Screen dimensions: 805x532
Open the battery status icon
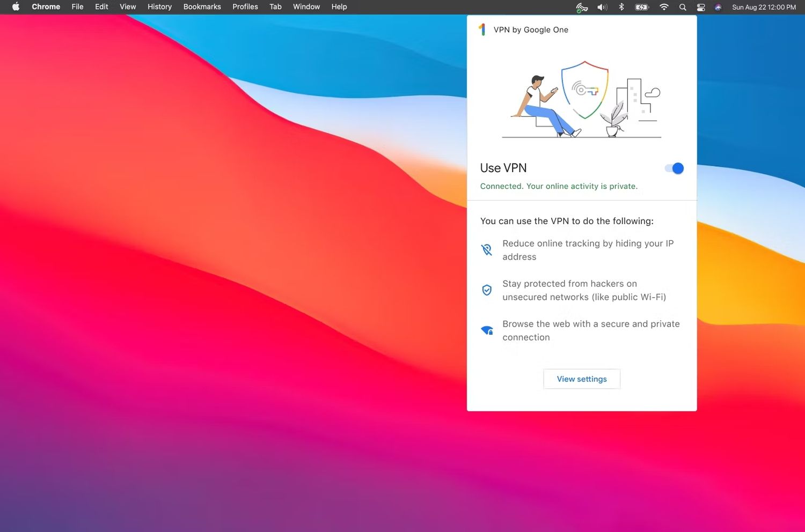[642, 8]
